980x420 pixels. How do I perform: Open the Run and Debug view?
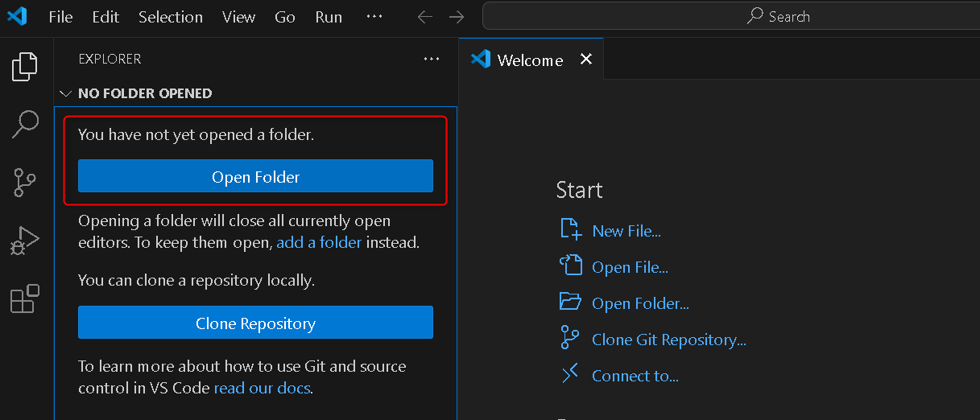click(x=25, y=241)
